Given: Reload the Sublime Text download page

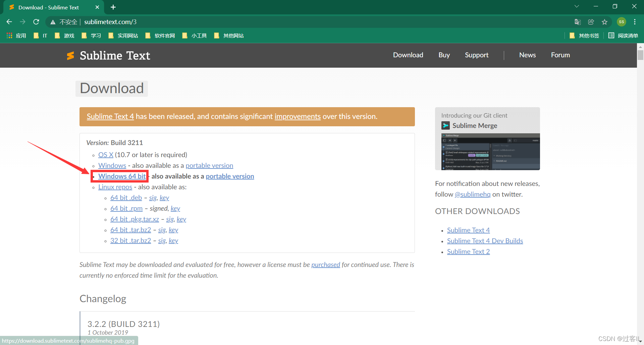Looking at the screenshot, I should point(36,22).
